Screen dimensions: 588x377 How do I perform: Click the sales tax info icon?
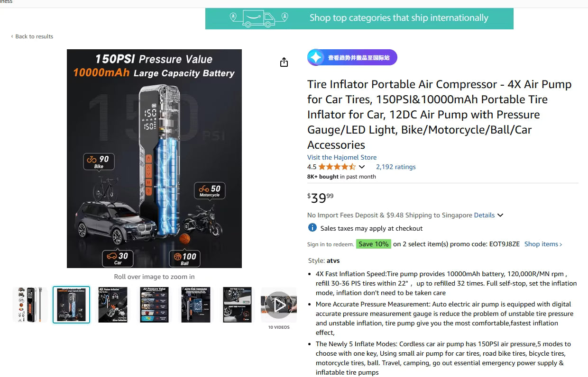tap(312, 228)
